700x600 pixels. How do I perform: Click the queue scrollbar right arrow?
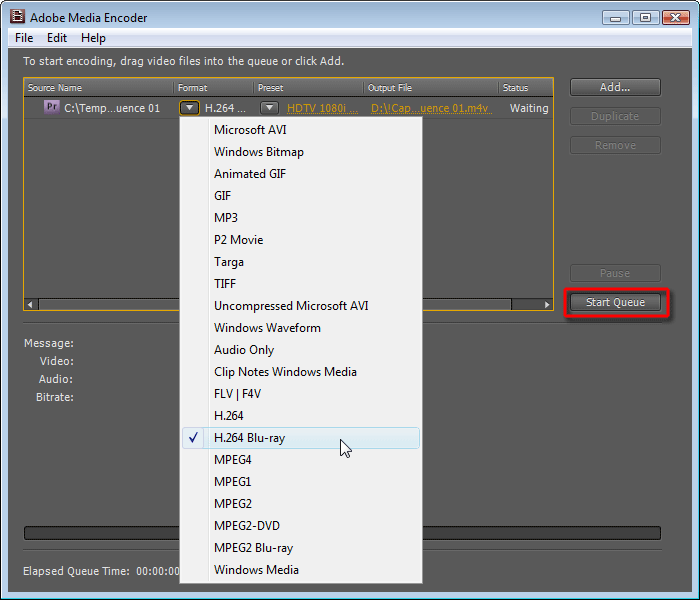tap(547, 304)
